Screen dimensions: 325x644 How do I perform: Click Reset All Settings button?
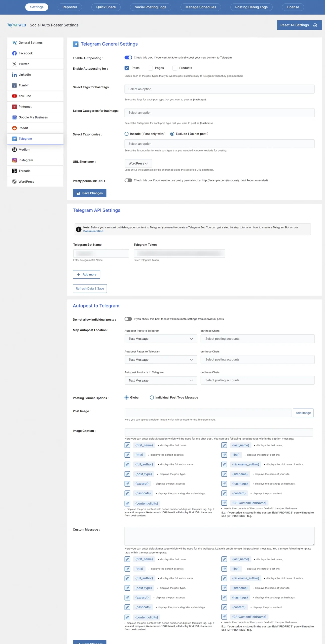tap(299, 25)
